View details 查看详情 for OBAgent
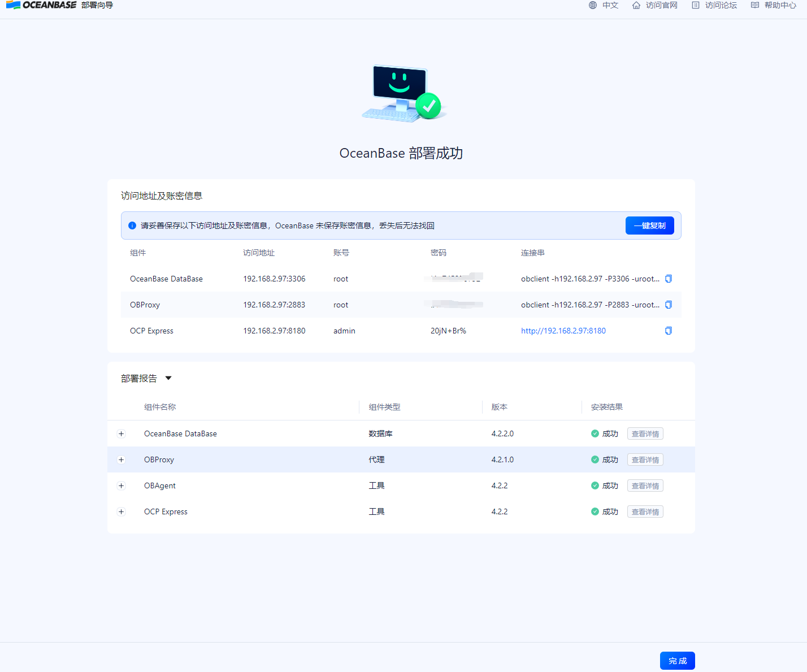The width and height of the screenshot is (807, 672). click(x=645, y=485)
